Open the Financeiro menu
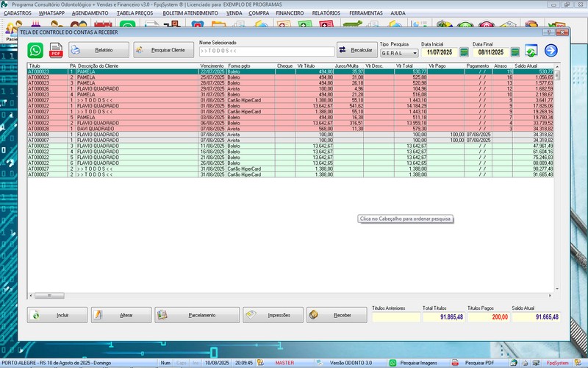588x368 pixels. pos(290,13)
